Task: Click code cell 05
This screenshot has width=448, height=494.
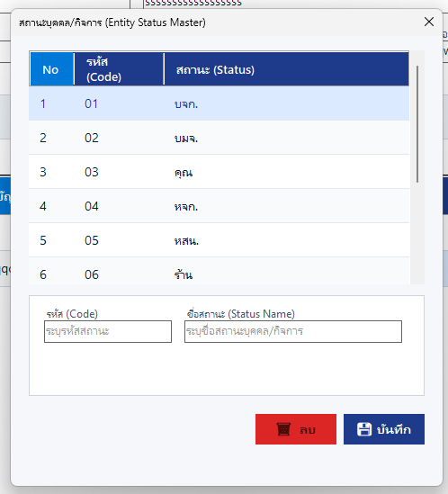Action: point(92,240)
